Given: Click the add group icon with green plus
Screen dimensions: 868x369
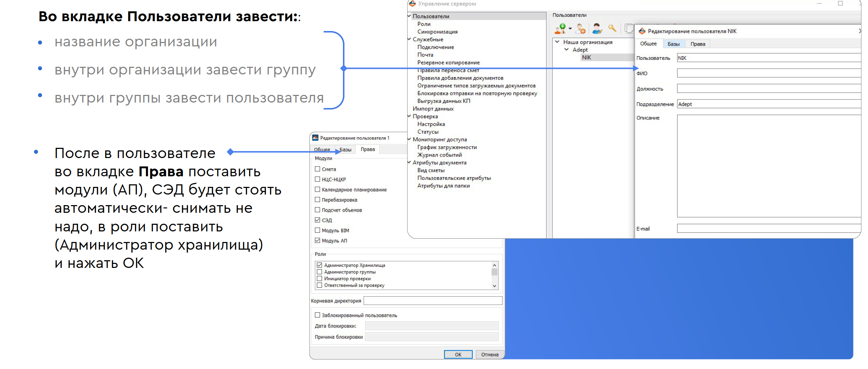Looking at the screenshot, I should click(560, 28).
